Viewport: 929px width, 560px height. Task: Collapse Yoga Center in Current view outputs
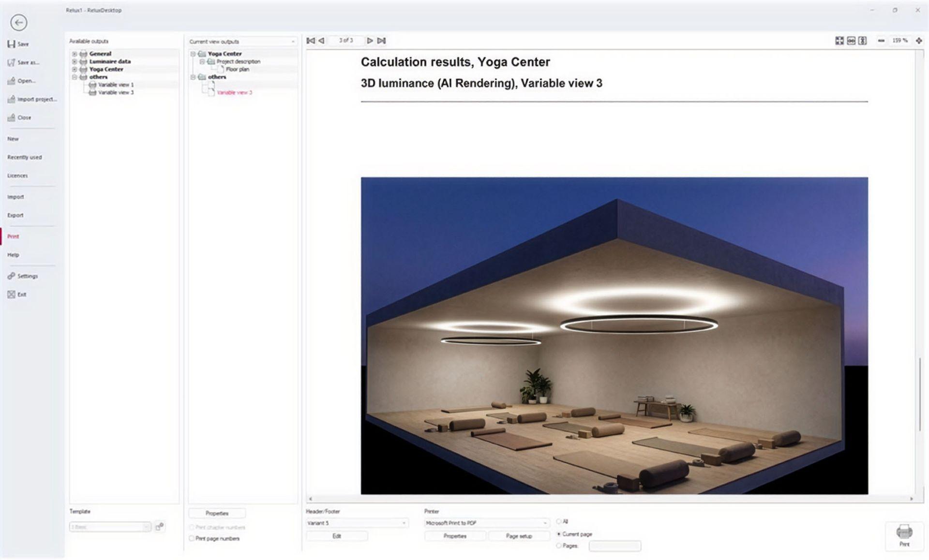[x=193, y=54]
